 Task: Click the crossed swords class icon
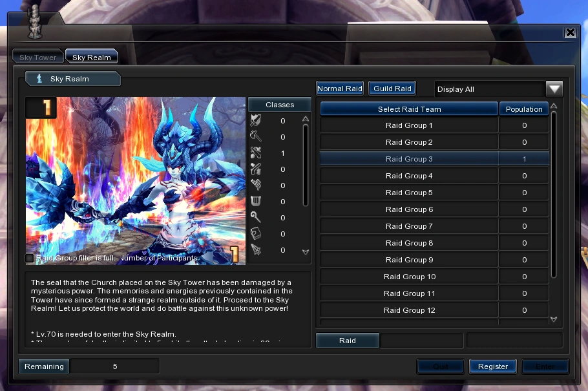[256, 153]
